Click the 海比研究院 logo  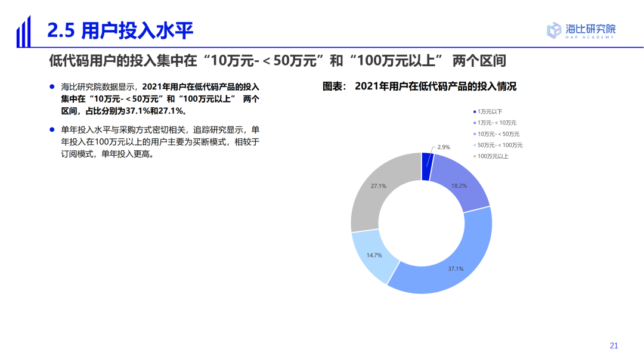[581, 30]
